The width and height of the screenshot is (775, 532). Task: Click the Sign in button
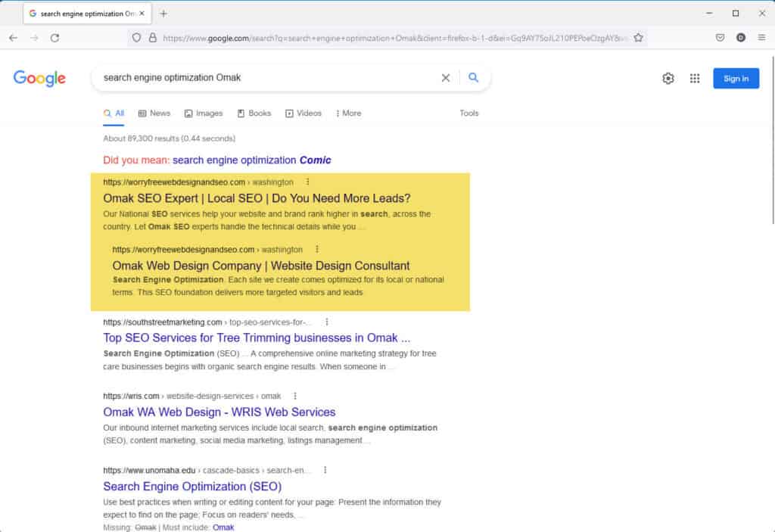(736, 78)
